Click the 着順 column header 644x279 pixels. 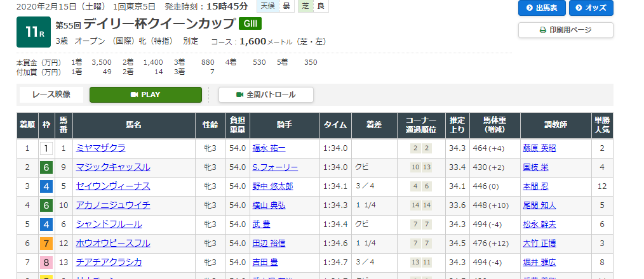pos(27,125)
